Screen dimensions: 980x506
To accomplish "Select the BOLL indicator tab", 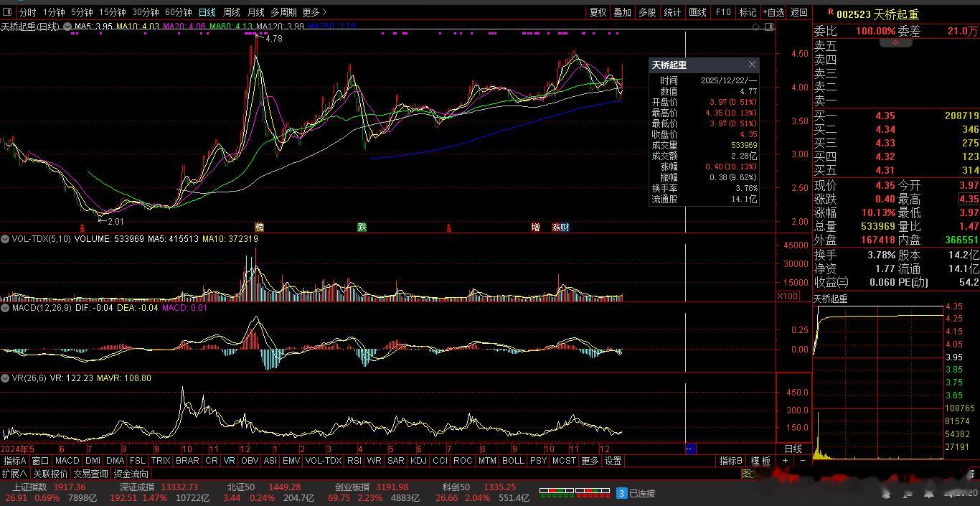I will [513, 461].
